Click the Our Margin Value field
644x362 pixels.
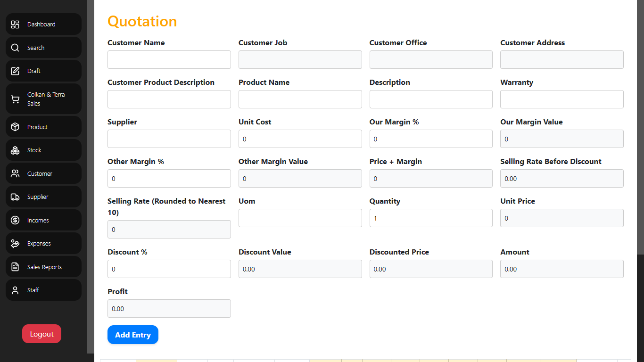click(x=562, y=139)
